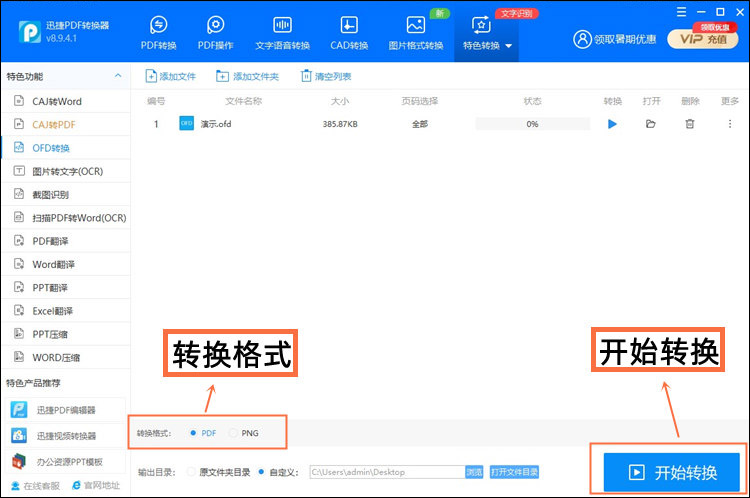Click the 添加文件 button
Viewport: 750px width, 498px height.
pyautogui.click(x=171, y=77)
